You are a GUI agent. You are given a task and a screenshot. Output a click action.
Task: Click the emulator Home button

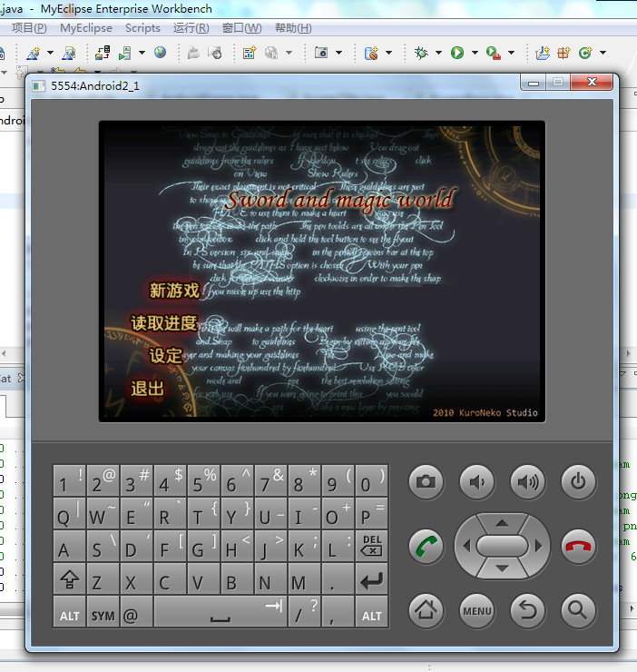coord(426,610)
